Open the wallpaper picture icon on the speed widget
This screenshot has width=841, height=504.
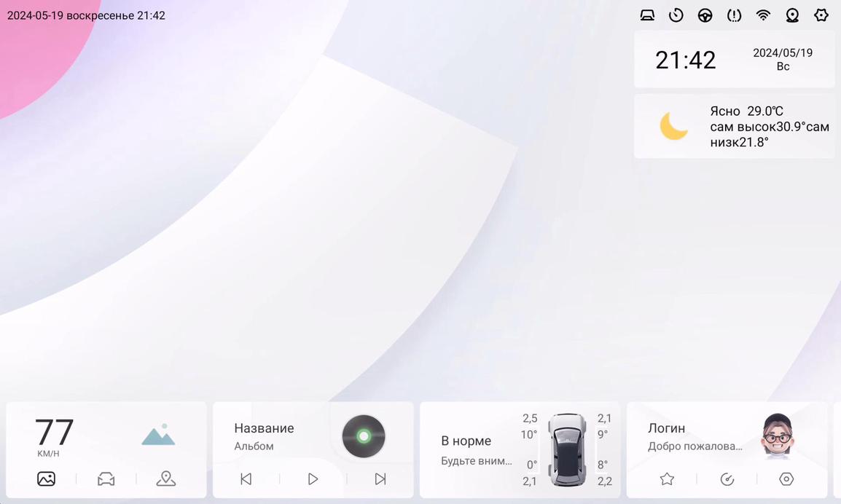46,479
